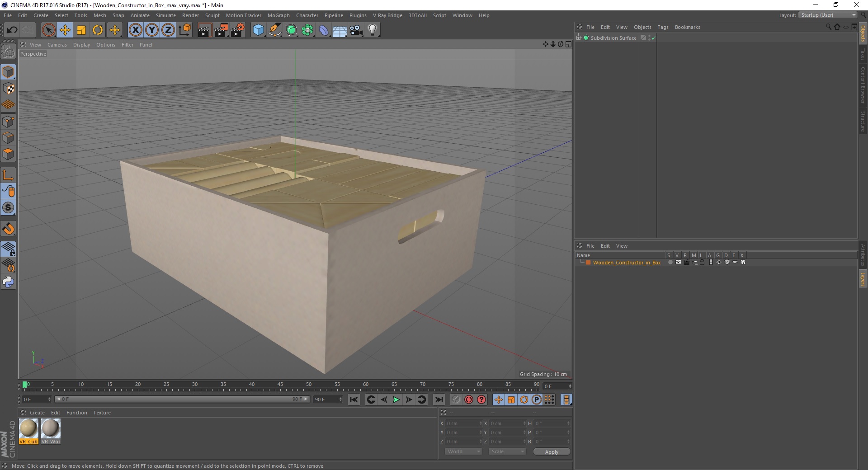The image size is (868, 470).
Task: Click the Python script icon
Action: click(x=8, y=282)
